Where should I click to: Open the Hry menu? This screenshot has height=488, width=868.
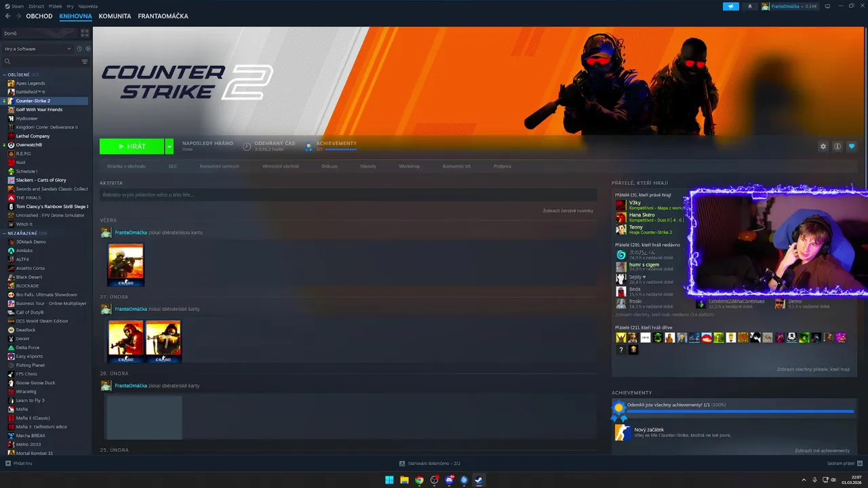coord(71,6)
